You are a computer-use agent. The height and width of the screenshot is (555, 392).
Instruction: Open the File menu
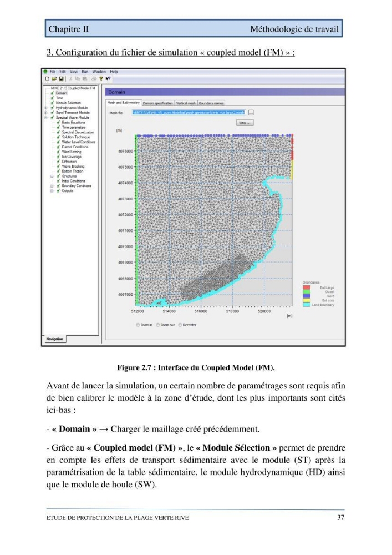[x=53, y=72]
